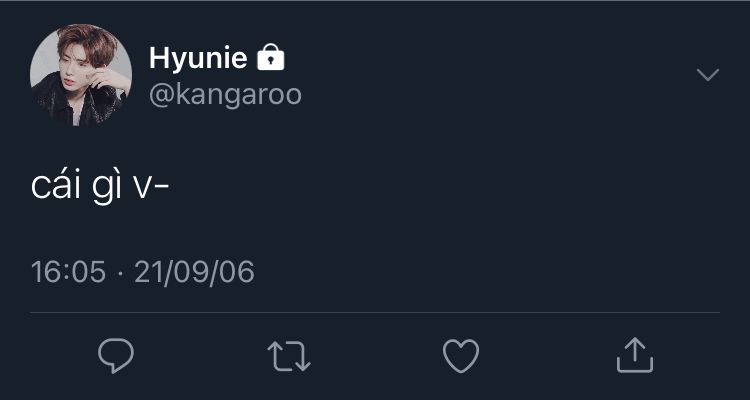Click the @kangaroo handle
Screen dimensions: 750x400
point(225,94)
